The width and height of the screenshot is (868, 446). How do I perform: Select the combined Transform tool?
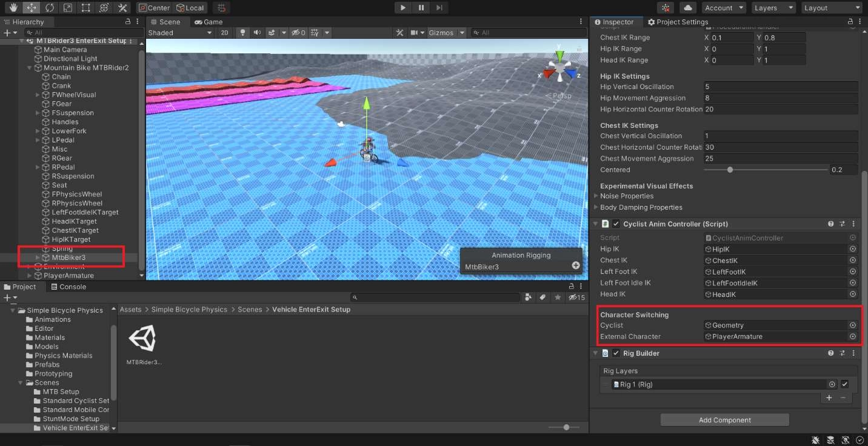[104, 8]
